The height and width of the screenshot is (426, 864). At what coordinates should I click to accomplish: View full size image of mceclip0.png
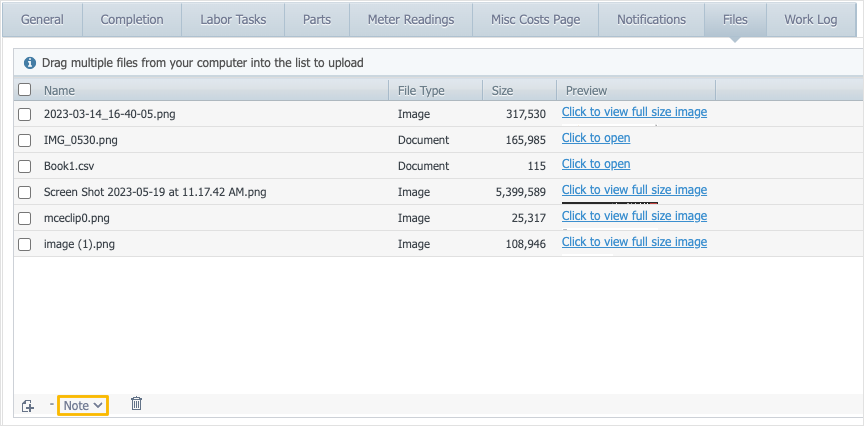point(634,216)
